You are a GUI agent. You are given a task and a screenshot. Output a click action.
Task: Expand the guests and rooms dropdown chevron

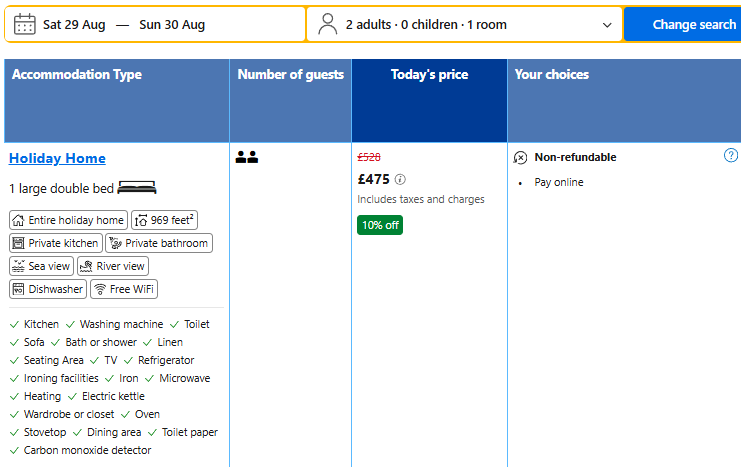[x=607, y=25]
